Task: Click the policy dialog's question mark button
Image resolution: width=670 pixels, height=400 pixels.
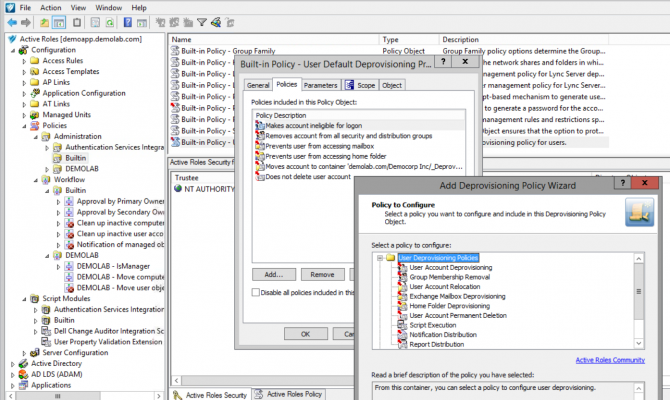Action: click(443, 62)
